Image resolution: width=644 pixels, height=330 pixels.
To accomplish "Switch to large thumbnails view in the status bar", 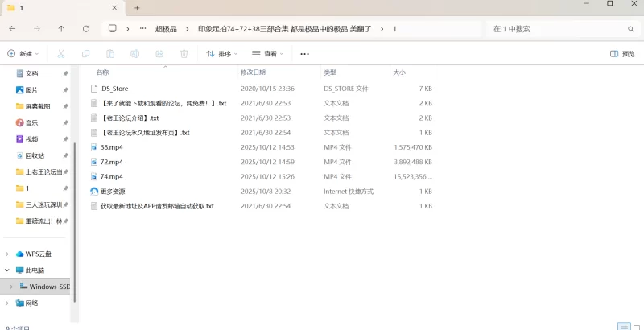I will point(635,327).
